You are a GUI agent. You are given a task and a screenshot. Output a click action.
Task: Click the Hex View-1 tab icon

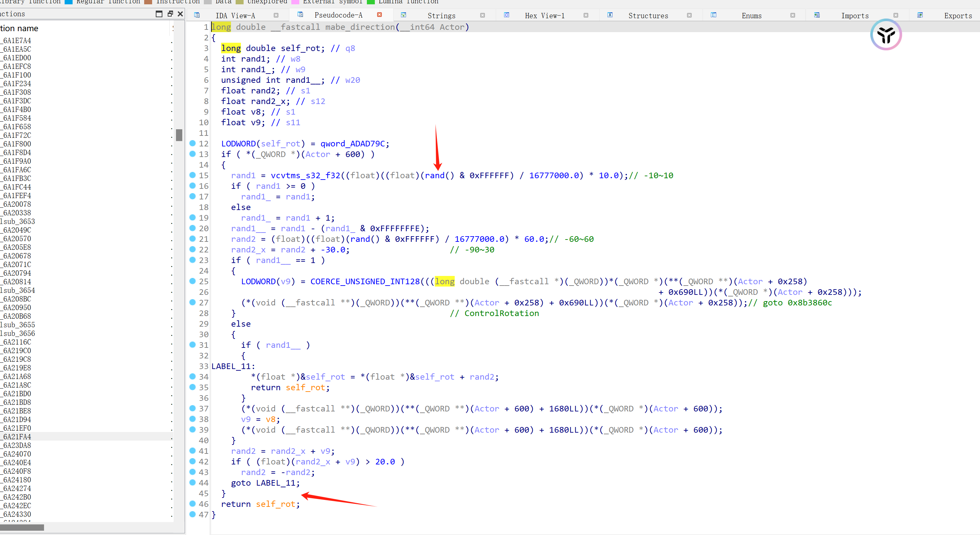(506, 15)
